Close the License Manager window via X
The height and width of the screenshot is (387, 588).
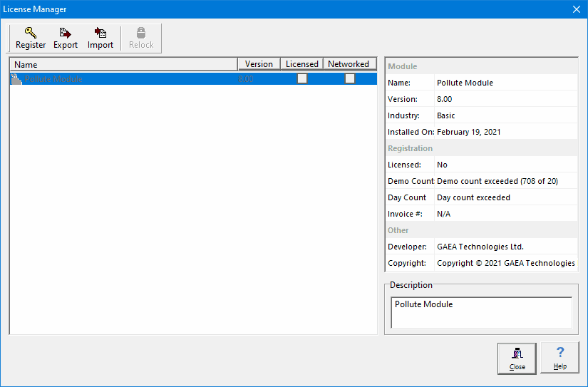click(x=577, y=9)
